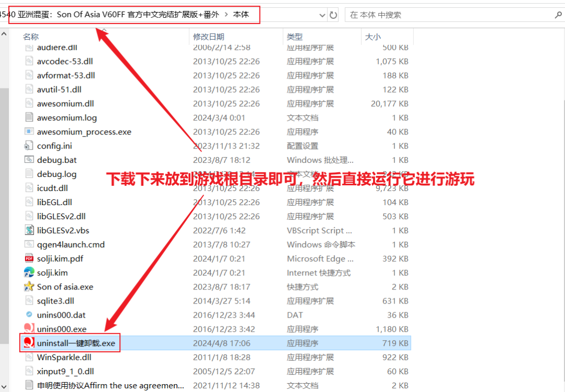Click the date 2014/3/27 5:14
This screenshot has height=392, width=565.
click(x=222, y=301)
